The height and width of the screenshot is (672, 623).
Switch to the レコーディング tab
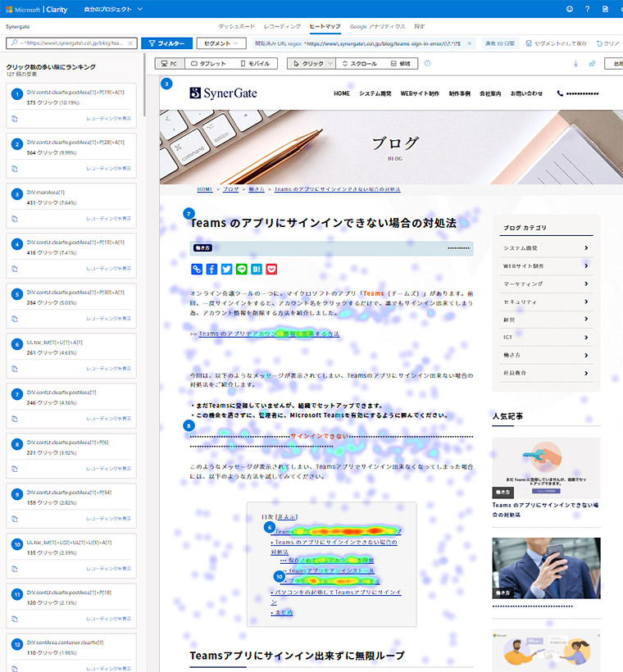coord(282,26)
